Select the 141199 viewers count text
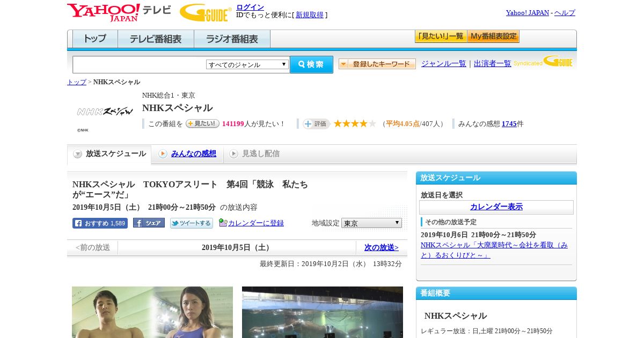This screenshot has height=338, width=644. pos(233,123)
